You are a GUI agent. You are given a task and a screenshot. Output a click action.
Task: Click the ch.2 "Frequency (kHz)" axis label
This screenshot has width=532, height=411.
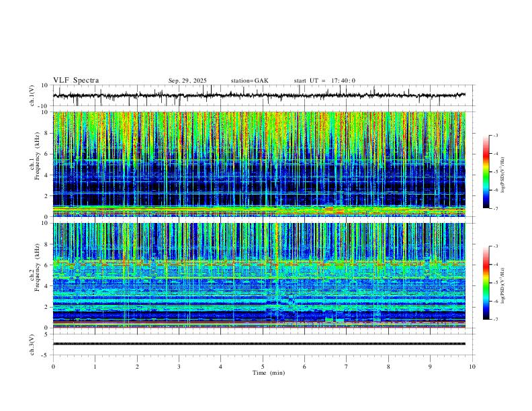38,266
